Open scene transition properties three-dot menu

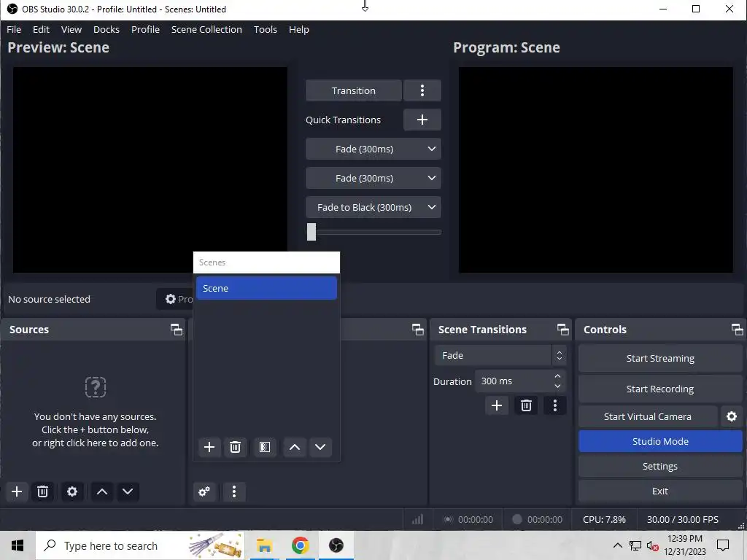tap(554, 405)
